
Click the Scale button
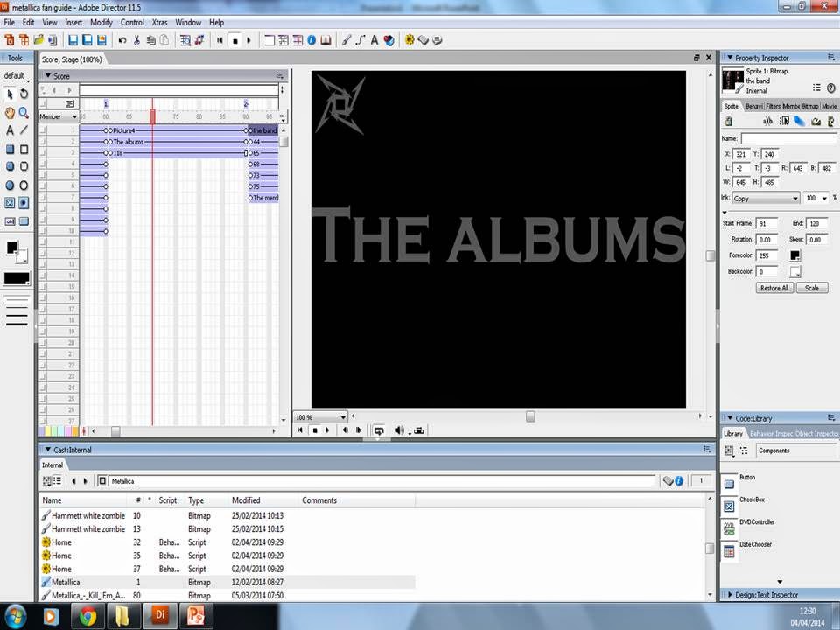point(812,288)
